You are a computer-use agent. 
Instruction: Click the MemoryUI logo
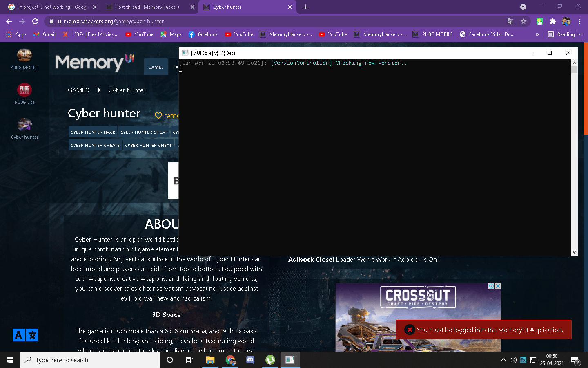95,63
